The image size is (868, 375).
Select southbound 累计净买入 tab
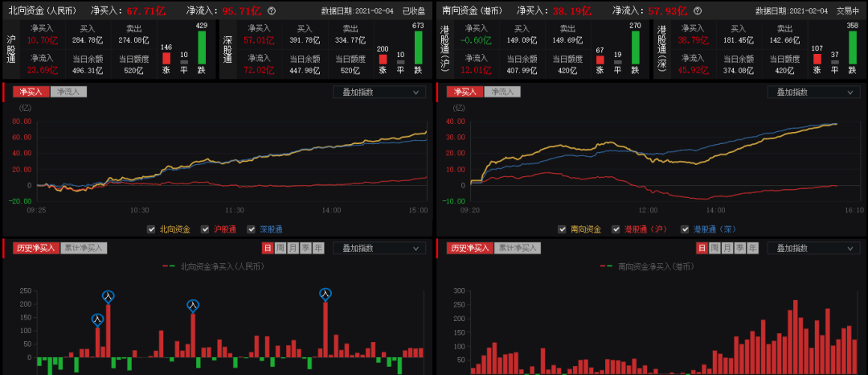coord(518,248)
